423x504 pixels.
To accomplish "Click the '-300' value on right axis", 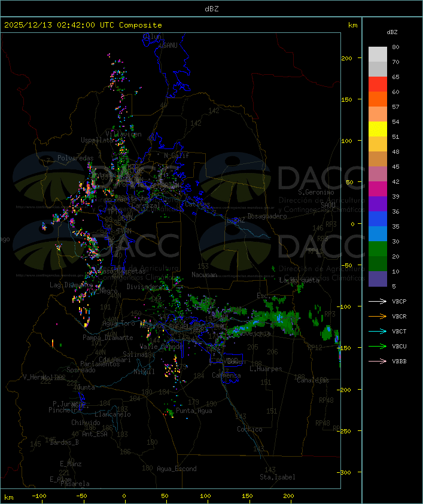I will [345, 472].
